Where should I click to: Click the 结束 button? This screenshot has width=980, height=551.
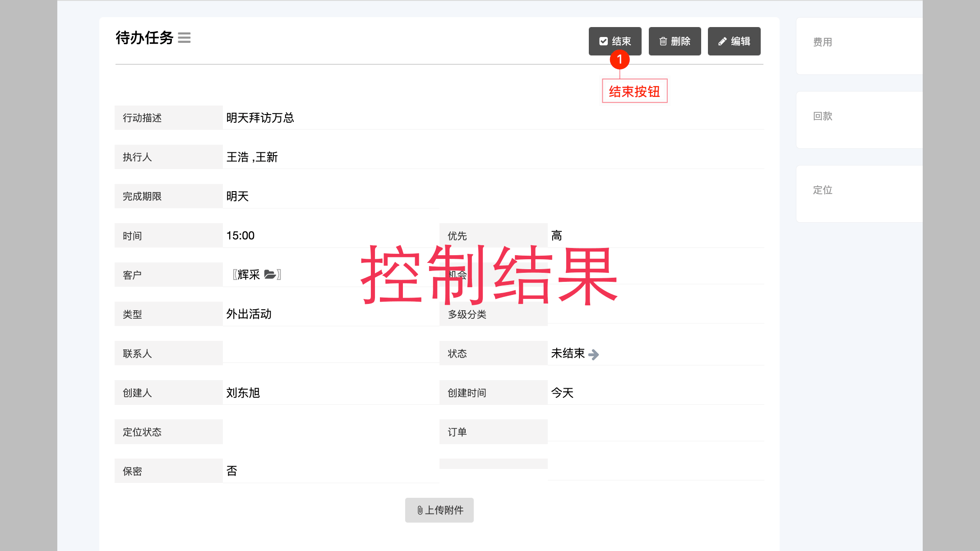tap(615, 41)
